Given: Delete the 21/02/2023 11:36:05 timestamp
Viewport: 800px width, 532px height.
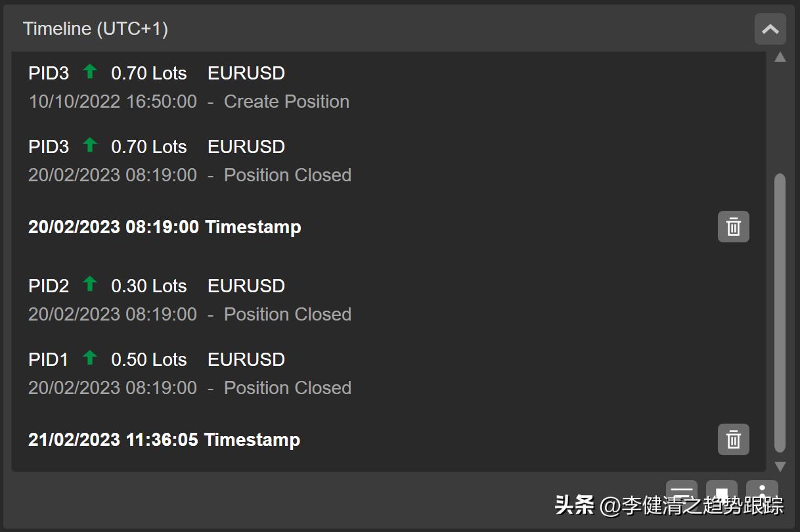Looking at the screenshot, I should (733, 439).
